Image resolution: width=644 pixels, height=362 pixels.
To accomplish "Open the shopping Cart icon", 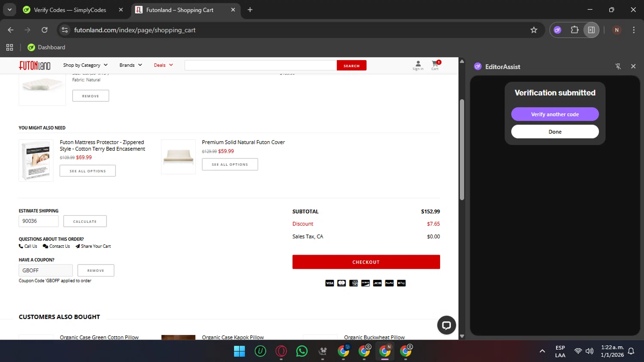I will point(435,65).
